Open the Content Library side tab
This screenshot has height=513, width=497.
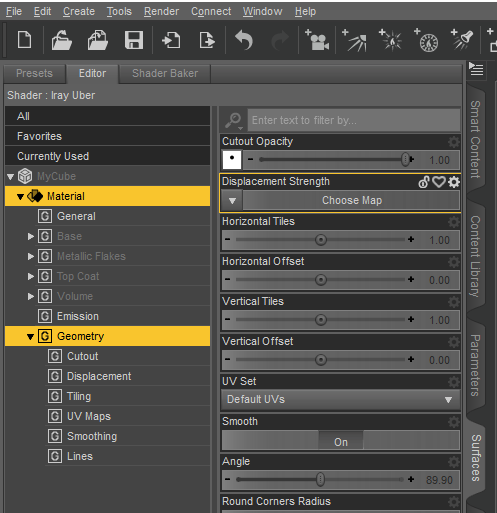475,256
